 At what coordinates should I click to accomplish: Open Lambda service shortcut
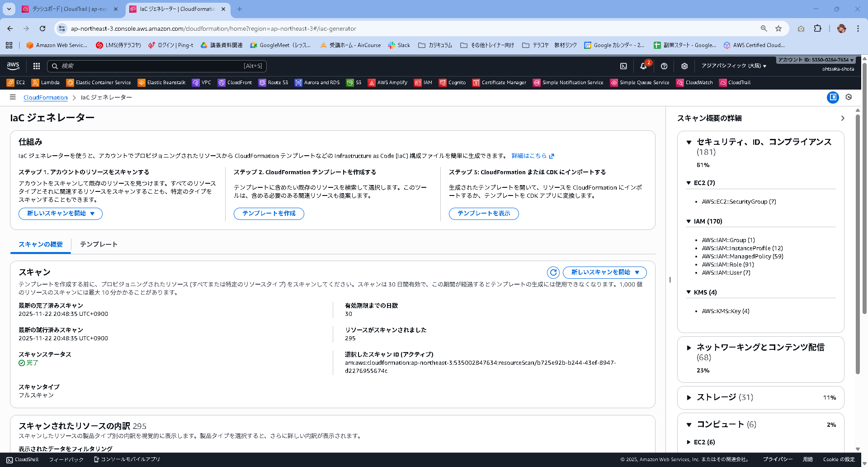[46, 82]
